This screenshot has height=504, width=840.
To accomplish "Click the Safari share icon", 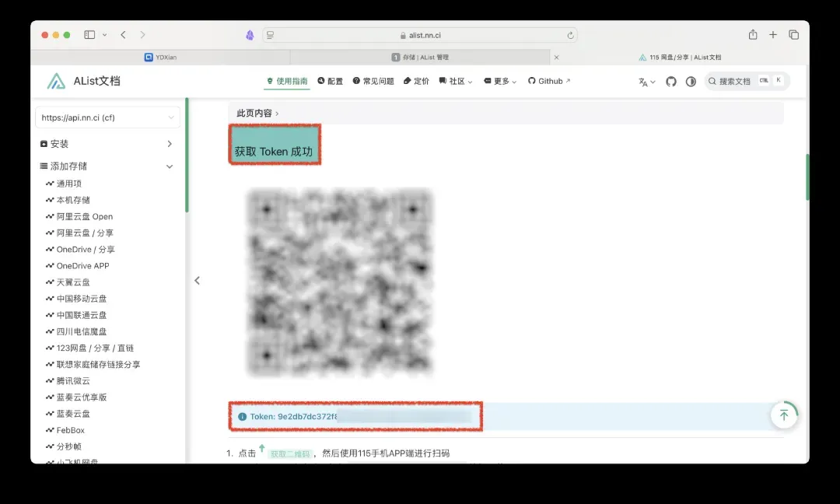I will [753, 35].
